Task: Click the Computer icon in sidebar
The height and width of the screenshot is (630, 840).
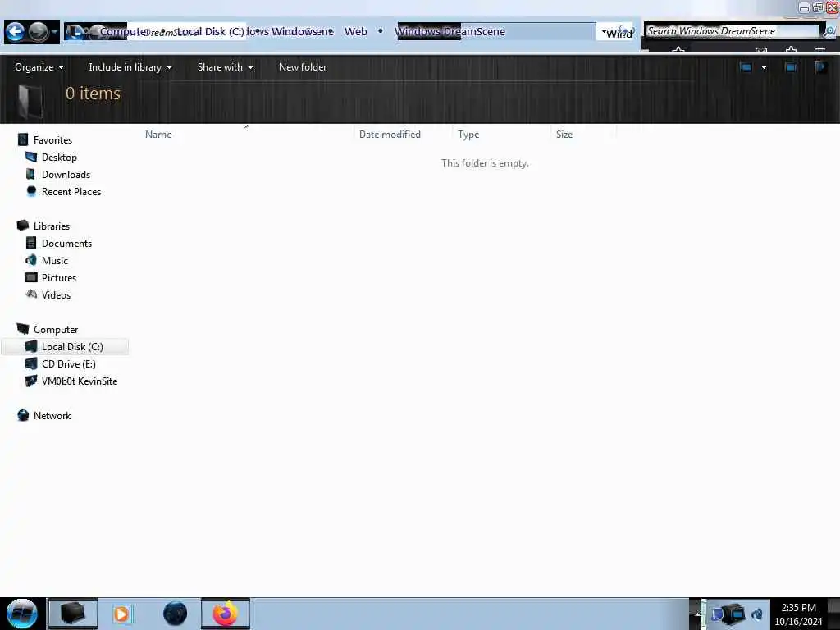Action: [22, 329]
